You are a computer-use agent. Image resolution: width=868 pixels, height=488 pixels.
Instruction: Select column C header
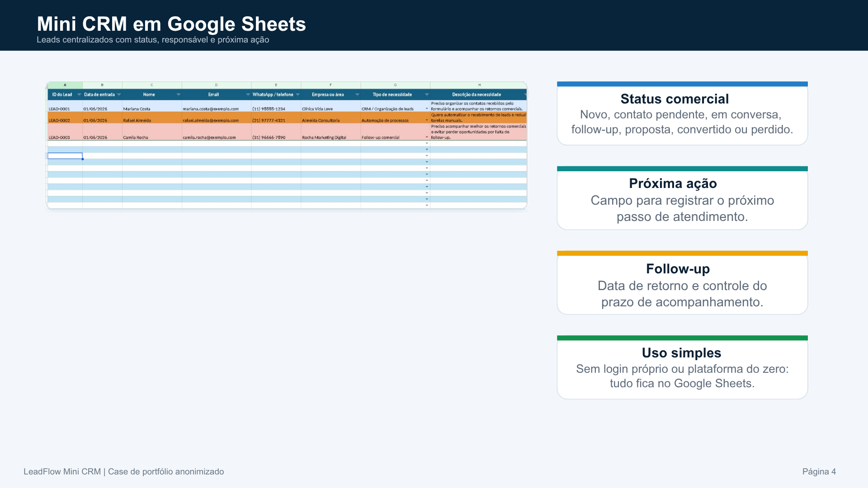[x=152, y=85]
